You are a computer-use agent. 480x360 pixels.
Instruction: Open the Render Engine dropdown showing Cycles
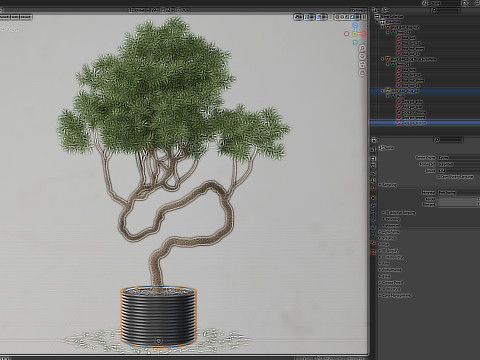point(459,157)
